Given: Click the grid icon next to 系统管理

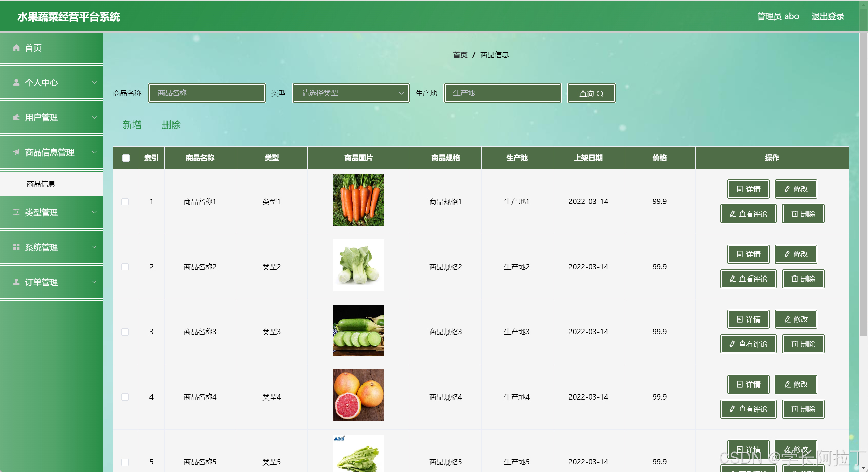Looking at the screenshot, I should pyautogui.click(x=16, y=247).
